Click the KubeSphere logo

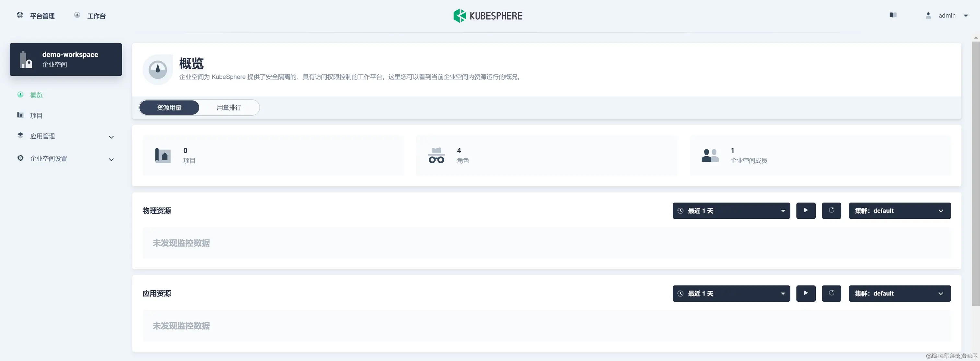[488, 16]
